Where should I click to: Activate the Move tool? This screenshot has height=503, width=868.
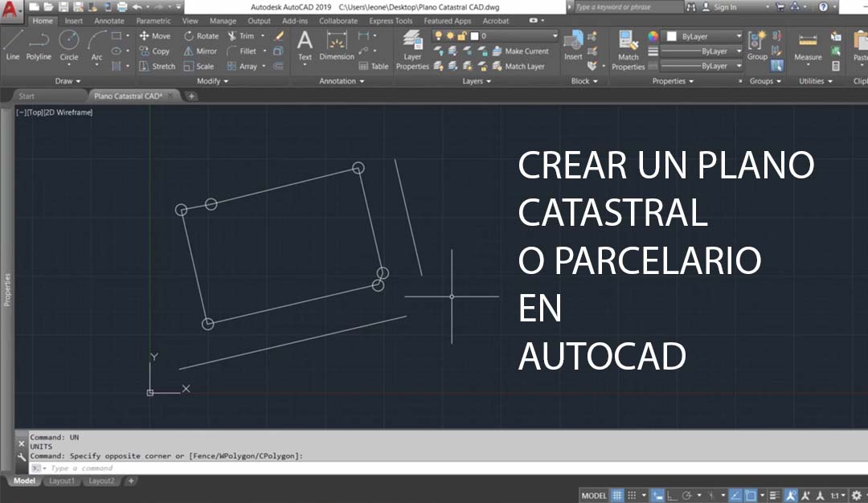155,36
